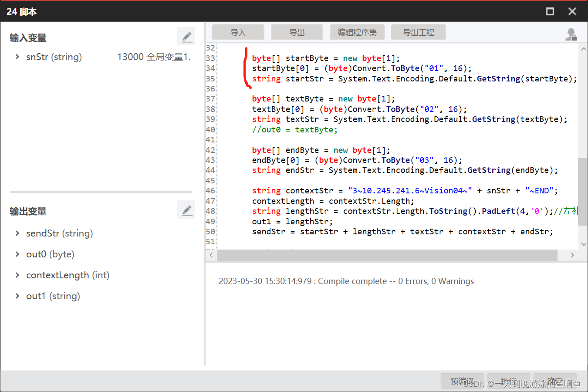Select the out1 (string) label
Screen dimensions: 588x392
tap(53, 296)
